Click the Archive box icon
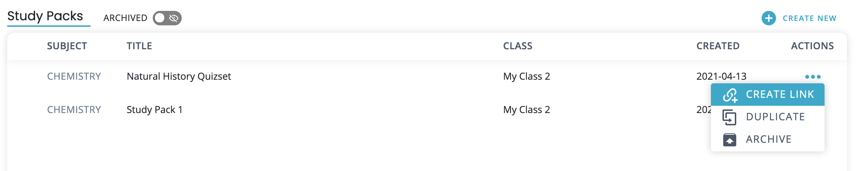 [x=729, y=139]
